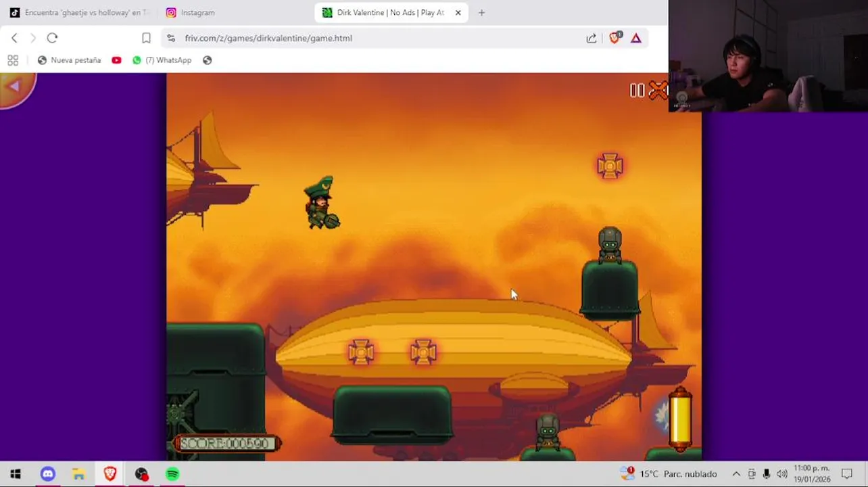Screen dimensions: 868x487
Task: Reload the current page
Action: pyautogui.click(x=52, y=38)
